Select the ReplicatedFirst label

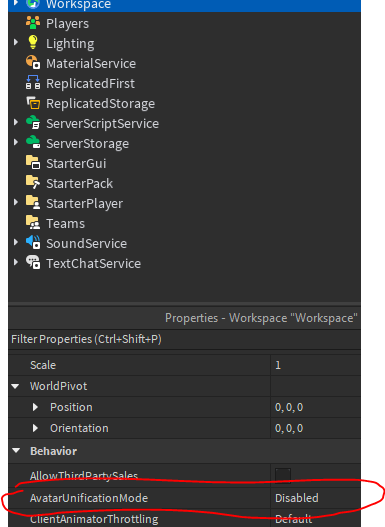(90, 84)
